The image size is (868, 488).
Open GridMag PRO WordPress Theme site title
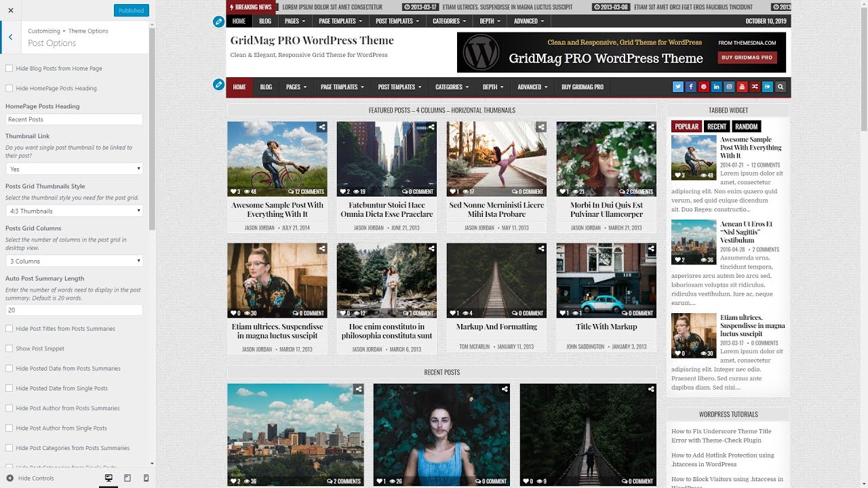[x=312, y=41]
